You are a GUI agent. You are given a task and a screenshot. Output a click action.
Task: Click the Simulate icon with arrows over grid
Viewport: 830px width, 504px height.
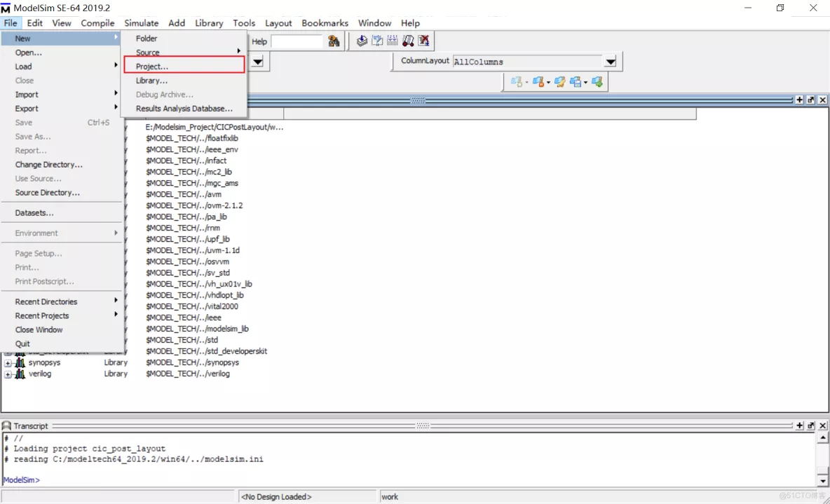[x=393, y=41]
